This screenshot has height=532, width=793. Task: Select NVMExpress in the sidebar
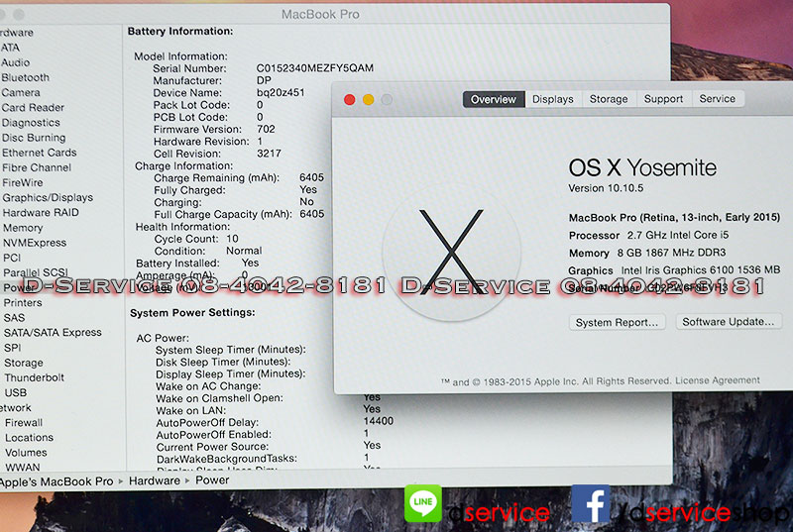point(35,243)
